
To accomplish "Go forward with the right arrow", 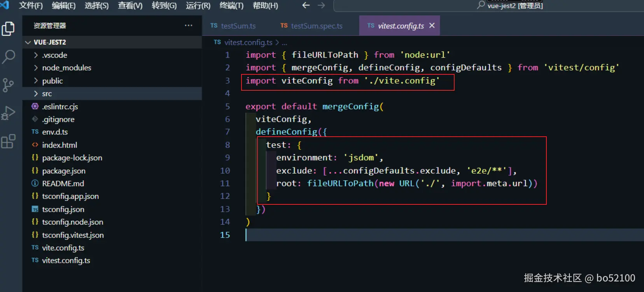I will pos(321,5).
